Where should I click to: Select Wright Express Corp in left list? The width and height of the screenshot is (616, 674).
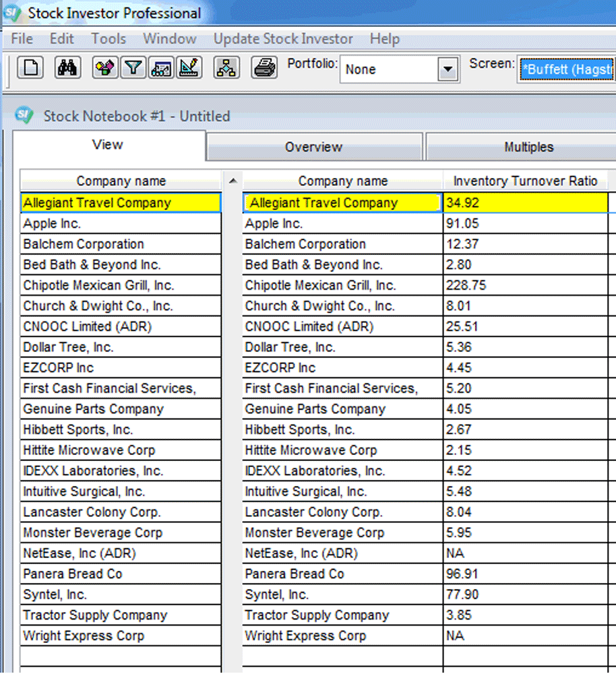click(x=121, y=636)
